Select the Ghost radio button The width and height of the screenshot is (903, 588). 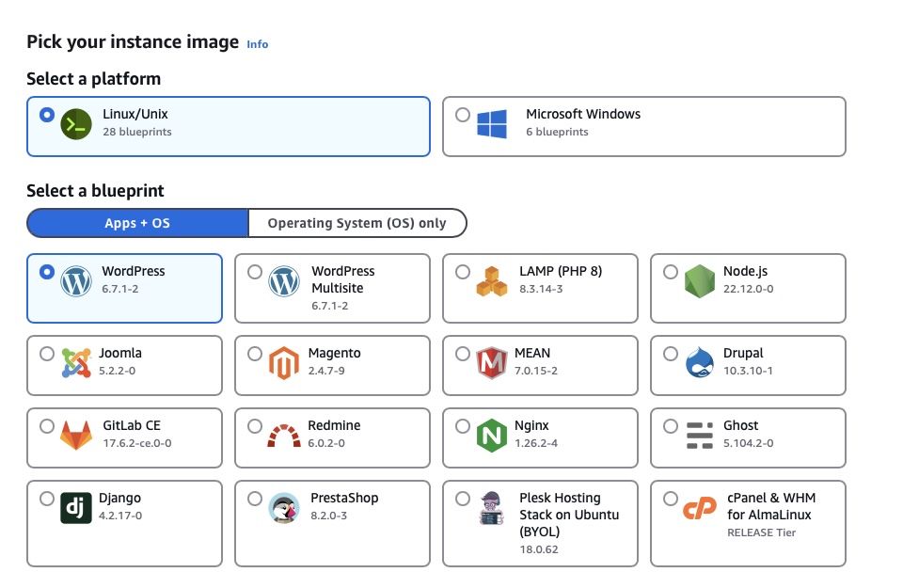[x=671, y=426]
